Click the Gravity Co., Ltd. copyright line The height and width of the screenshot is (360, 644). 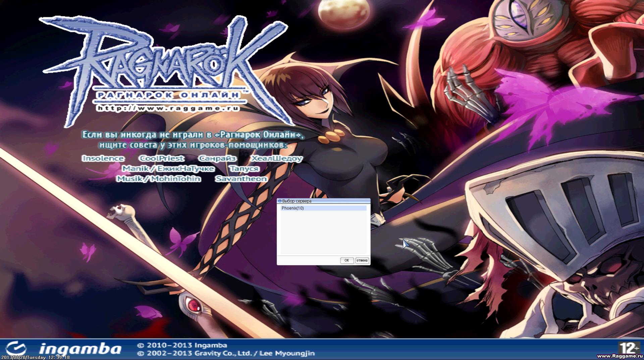(x=226, y=353)
